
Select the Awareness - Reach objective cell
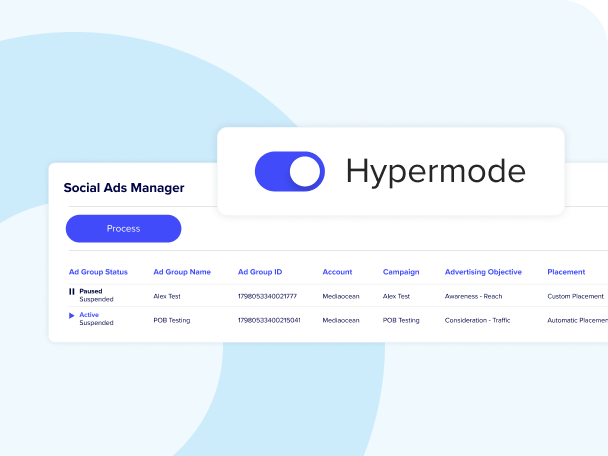(473, 296)
